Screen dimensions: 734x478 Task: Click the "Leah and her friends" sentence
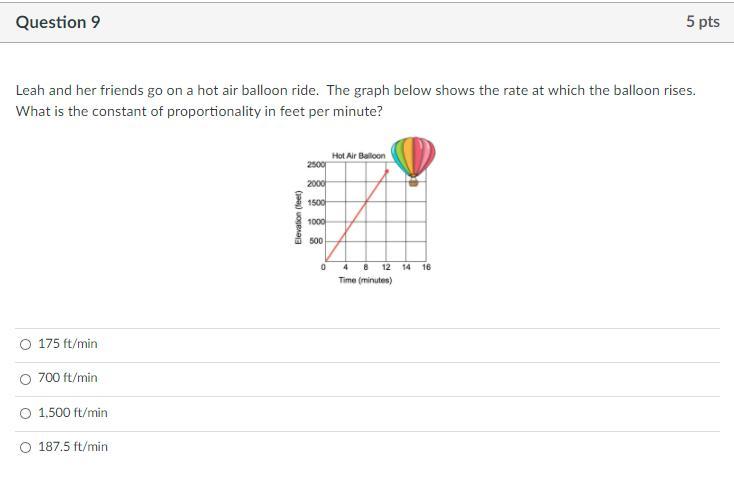pyautogui.click(x=356, y=90)
